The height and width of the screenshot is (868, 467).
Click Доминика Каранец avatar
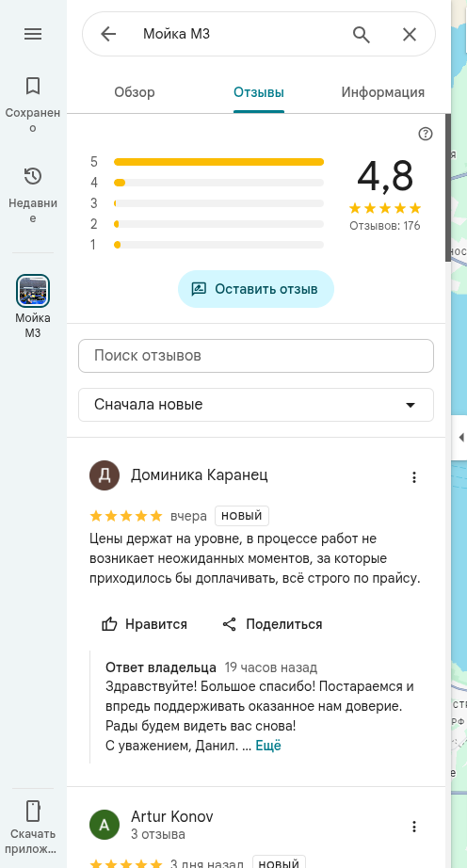coord(104,475)
